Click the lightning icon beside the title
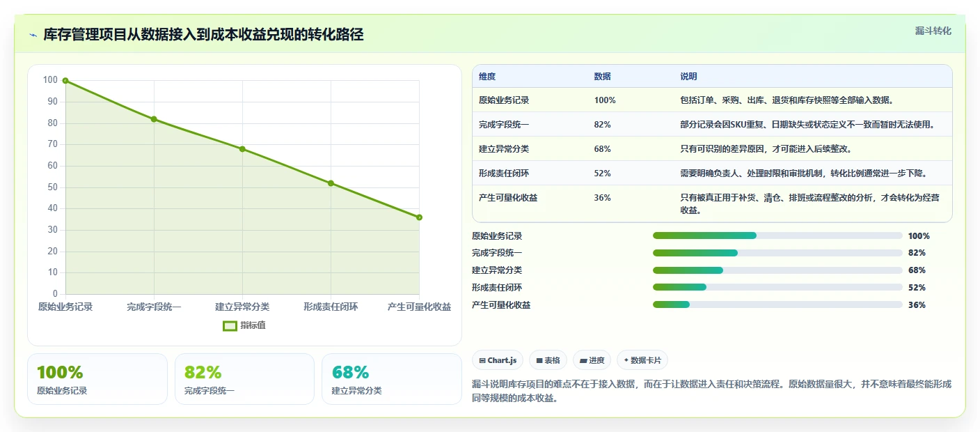The width and height of the screenshot is (980, 432). [x=33, y=35]
